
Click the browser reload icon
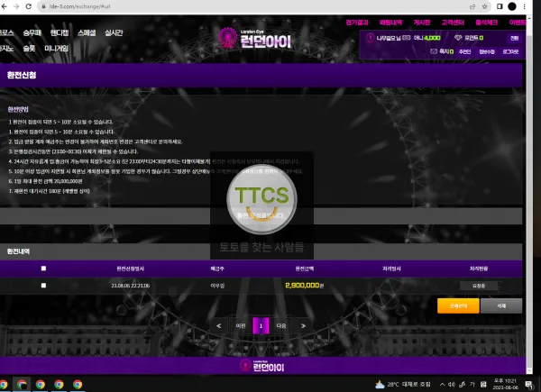click(x=29, y=6)
